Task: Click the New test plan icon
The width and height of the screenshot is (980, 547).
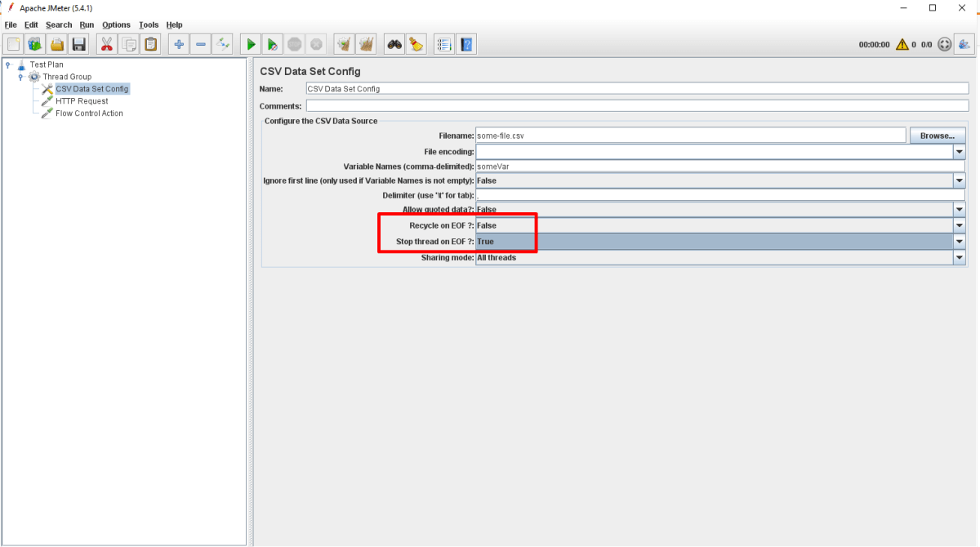Action: [14, 44]
